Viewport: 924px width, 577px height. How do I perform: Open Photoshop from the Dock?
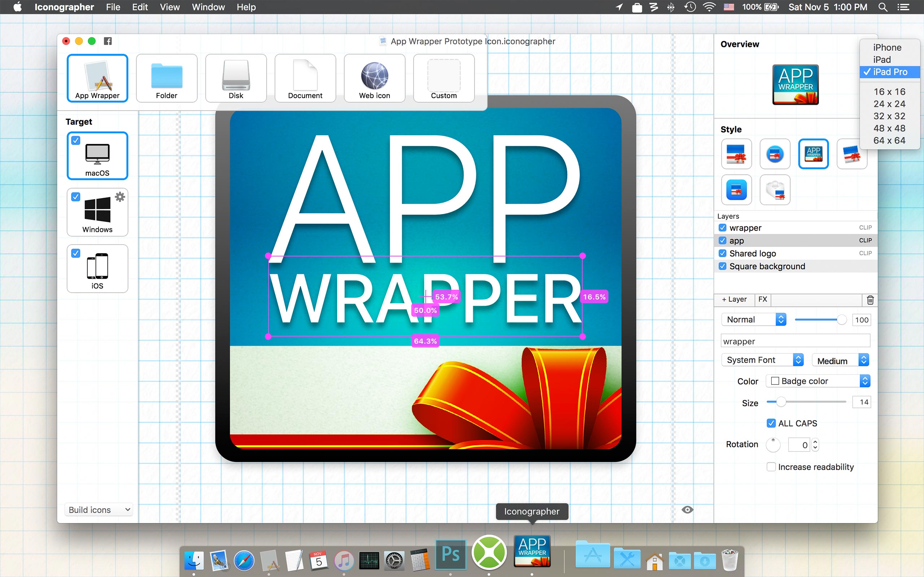point(450,555)
